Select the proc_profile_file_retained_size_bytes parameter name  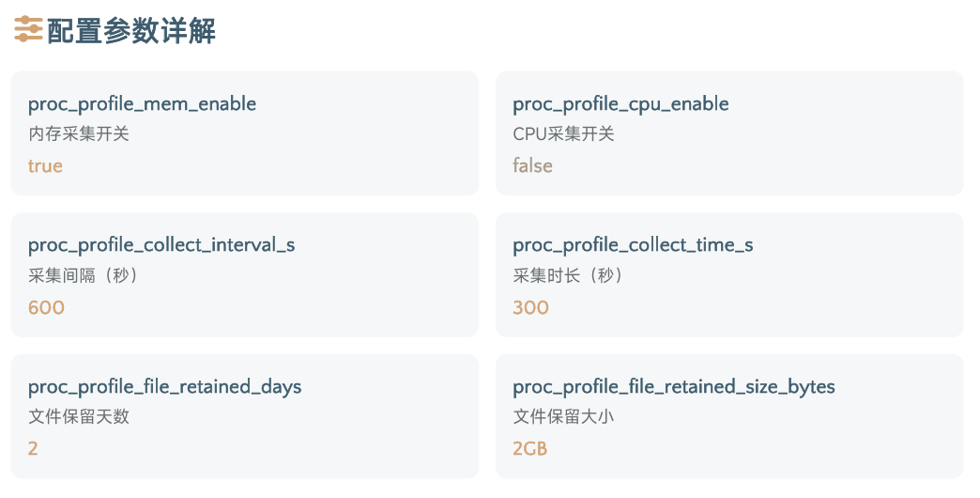click(x=674, y=386)
